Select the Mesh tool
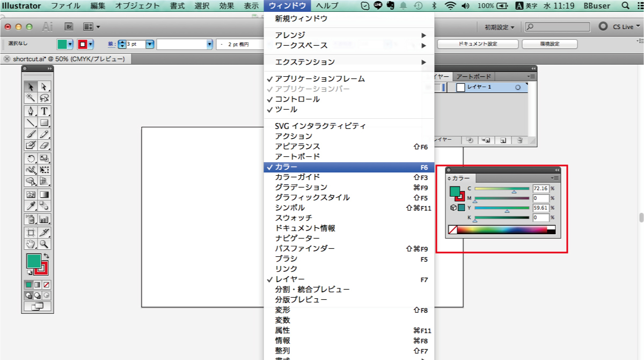 tap(31, 195)
